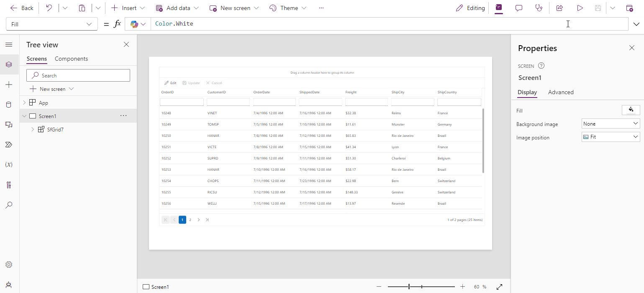Click the Undo arrow in toolbar
This screenshot has width=644, height=293.
49,8
